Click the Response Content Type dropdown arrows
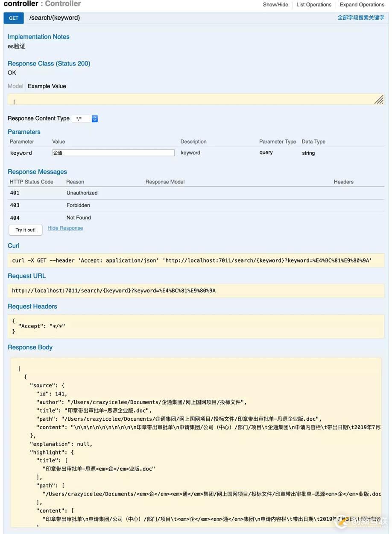 click(95, 118)
